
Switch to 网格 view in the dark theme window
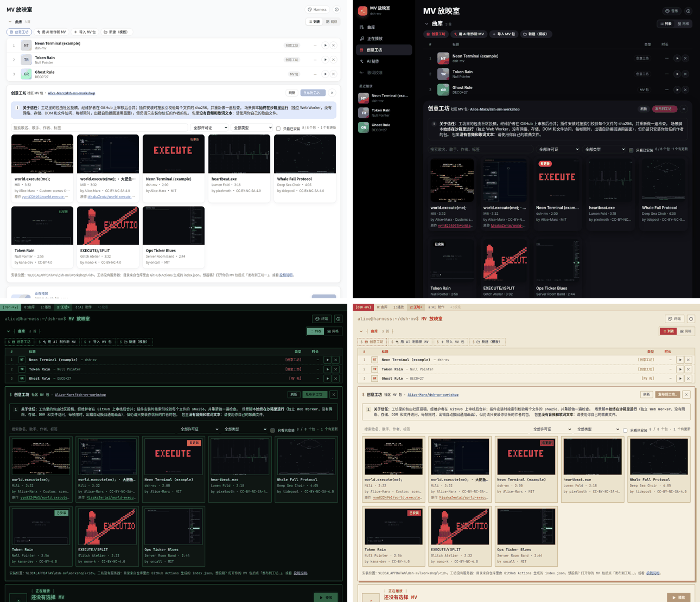pos(683,24)
